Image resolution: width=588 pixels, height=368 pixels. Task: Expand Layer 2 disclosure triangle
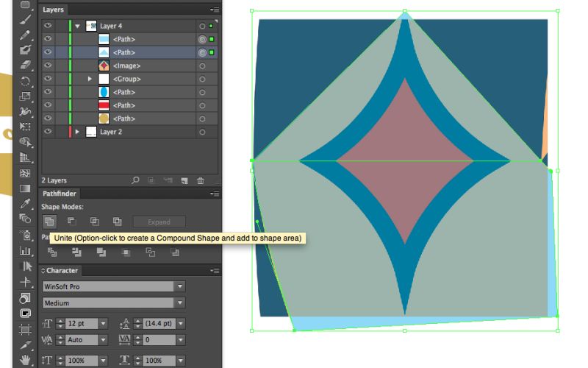(77, 132)
